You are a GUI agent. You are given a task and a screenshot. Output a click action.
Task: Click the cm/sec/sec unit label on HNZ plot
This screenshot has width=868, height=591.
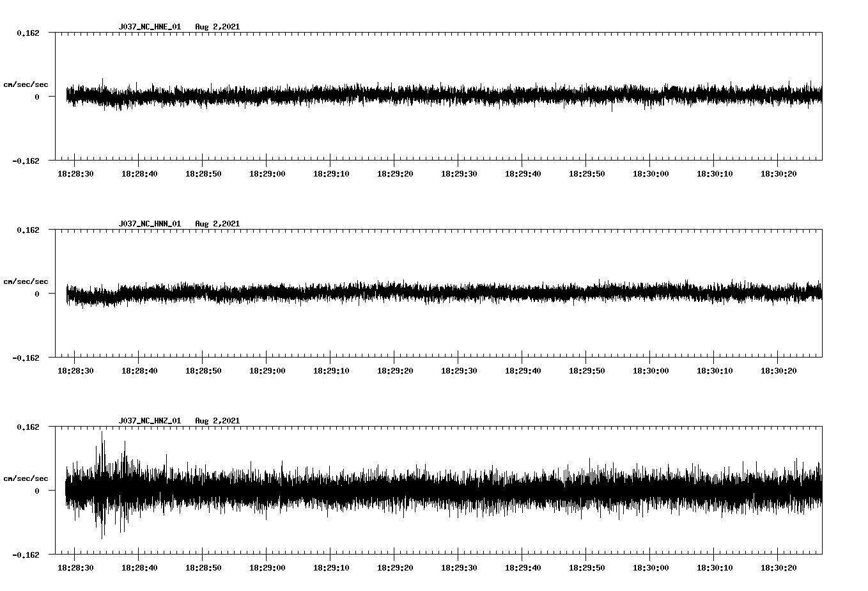click(x=26, y=478)
